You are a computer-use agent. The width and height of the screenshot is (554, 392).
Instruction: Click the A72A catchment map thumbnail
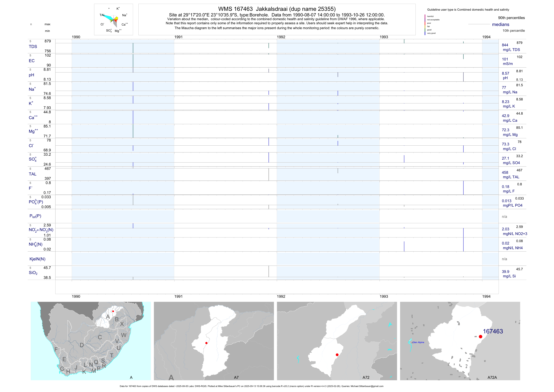tap(460, 341)
